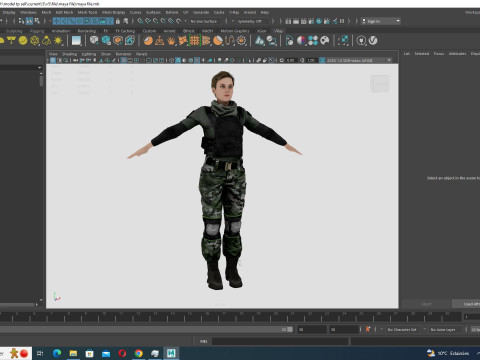Click the cube-with-flame shelf icon

(x=129, y=41)
